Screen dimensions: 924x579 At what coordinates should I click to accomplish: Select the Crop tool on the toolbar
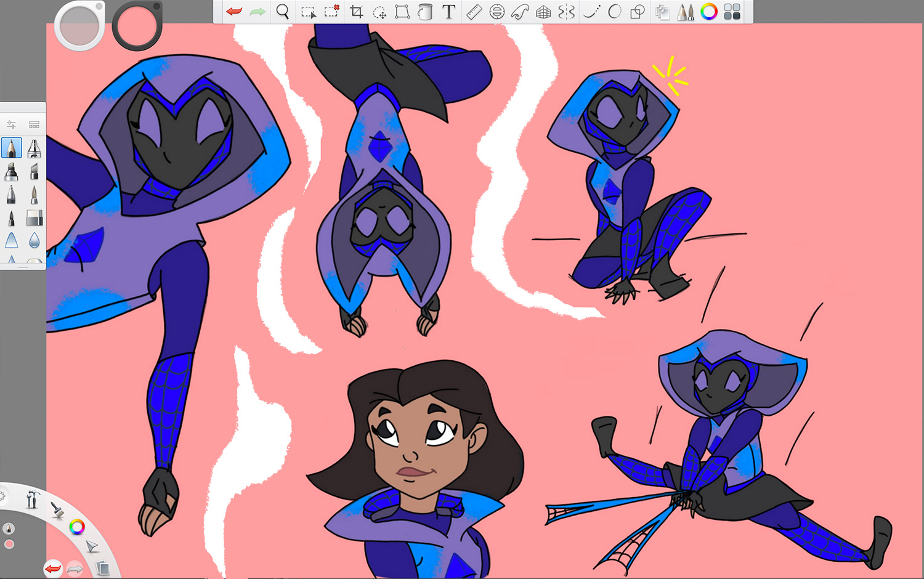click(x=356, y=11)
